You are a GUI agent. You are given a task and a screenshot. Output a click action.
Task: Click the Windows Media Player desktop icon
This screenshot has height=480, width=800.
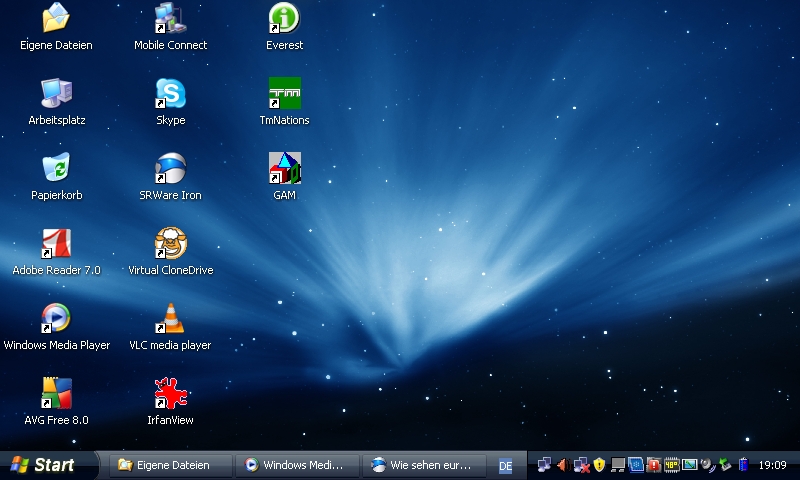pos(56,319)
